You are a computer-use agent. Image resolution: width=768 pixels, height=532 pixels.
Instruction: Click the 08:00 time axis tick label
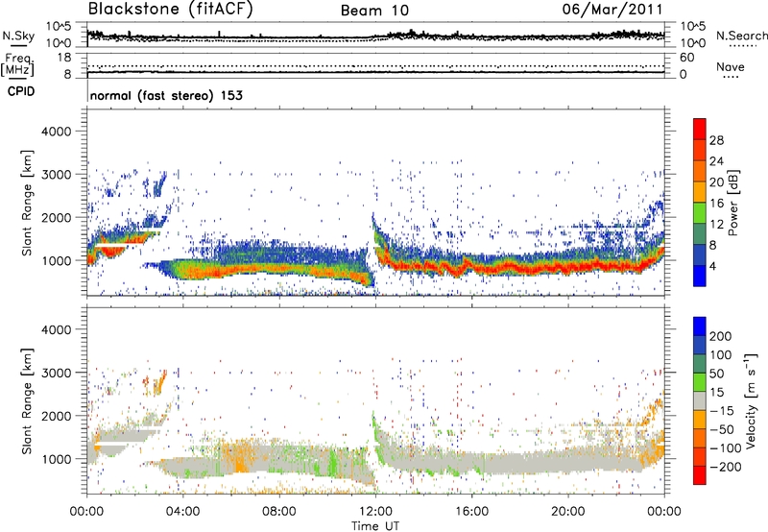[x=279, y=512]
